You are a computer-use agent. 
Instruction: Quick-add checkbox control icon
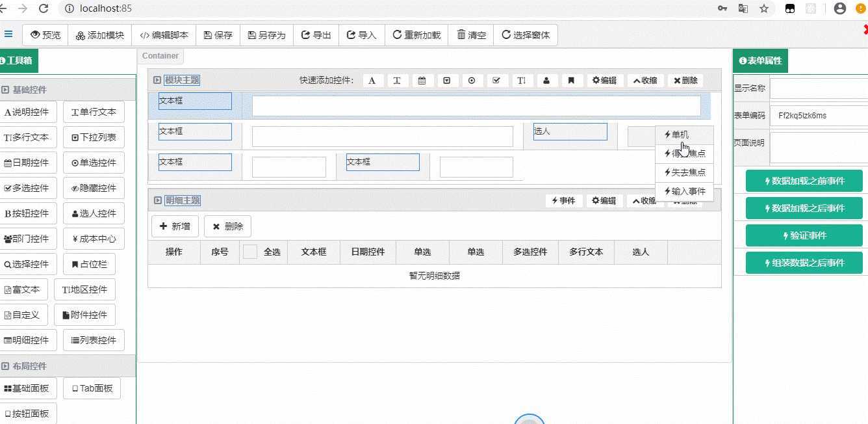[497, 81]
